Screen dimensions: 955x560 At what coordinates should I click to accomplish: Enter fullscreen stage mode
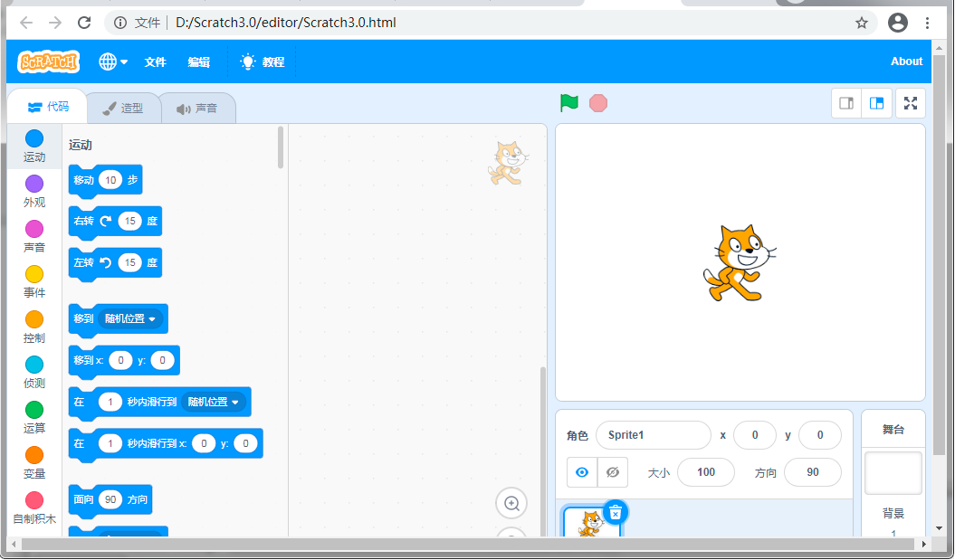[910, 102]
